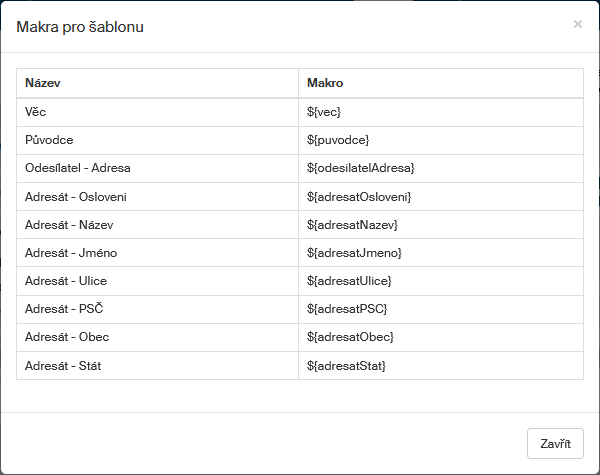Viewport: 600px width, 475px height.
Task: Select the Věc row name
Action: [x=37, y=112]
